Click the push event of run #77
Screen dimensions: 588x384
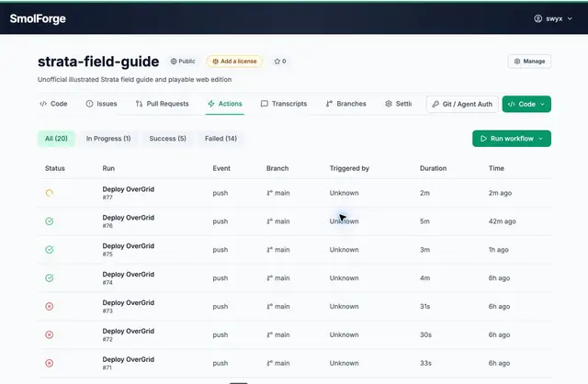point(220,193)
